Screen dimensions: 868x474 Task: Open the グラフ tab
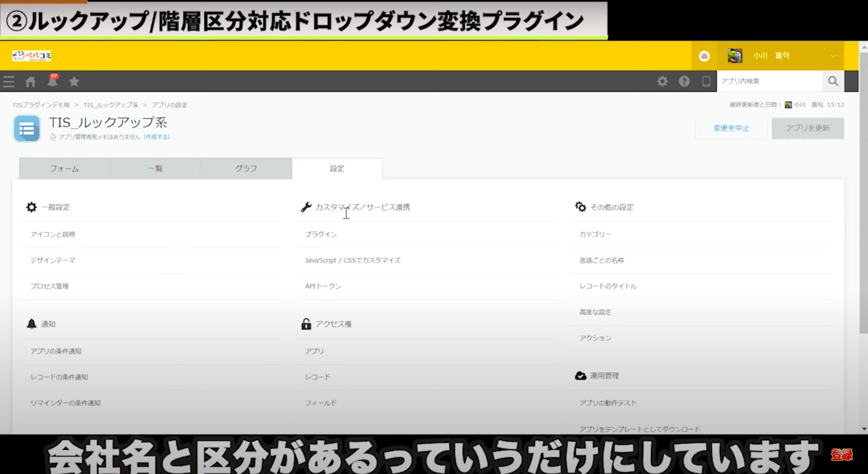tap(246, 169)
